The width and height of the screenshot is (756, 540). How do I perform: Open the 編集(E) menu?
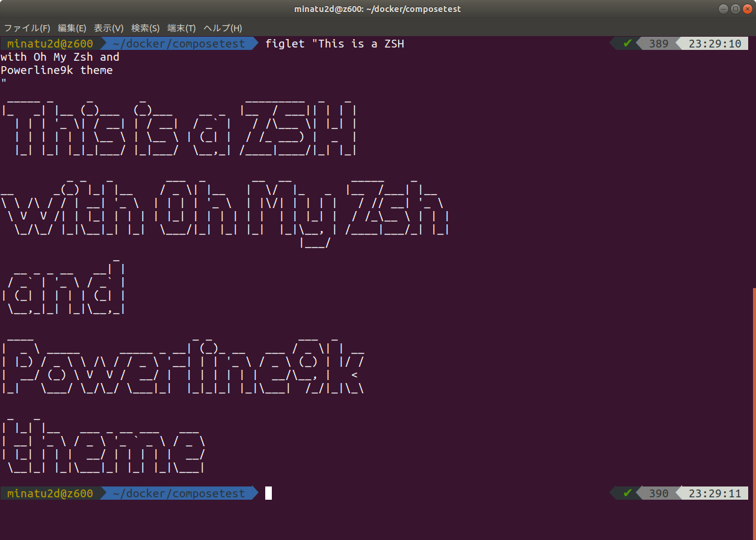pyautogui.click(x=72, y=28)
